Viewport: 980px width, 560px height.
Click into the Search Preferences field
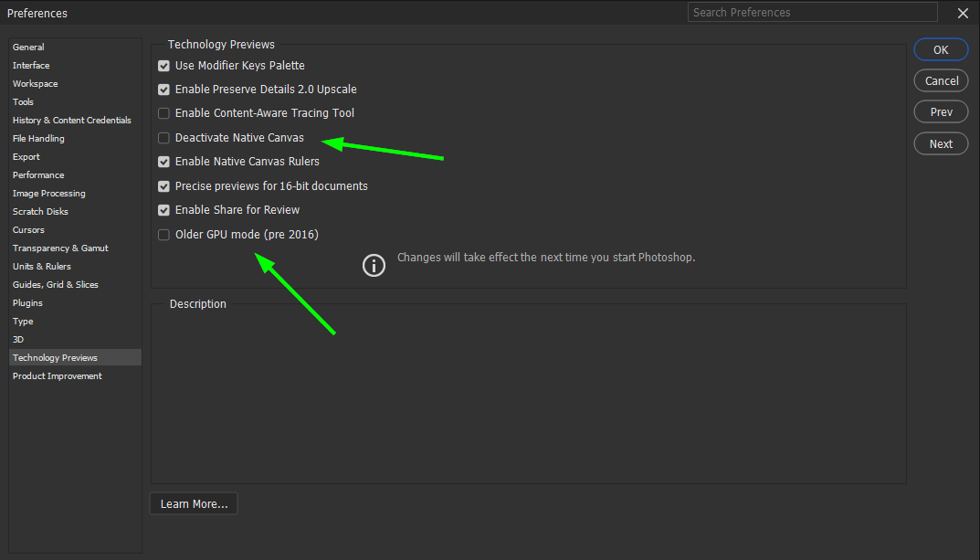(x=811, y=12)
